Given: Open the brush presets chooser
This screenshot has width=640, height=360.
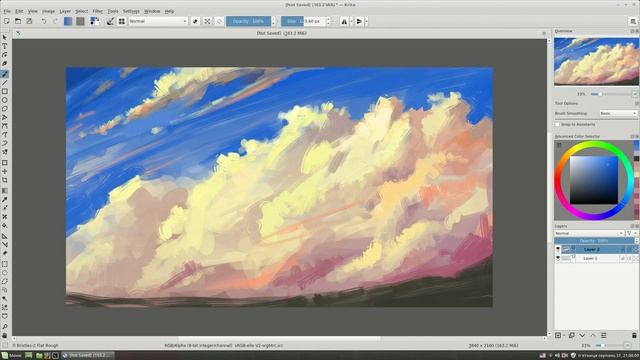Looking at the screenshot, I should (122, 21).
